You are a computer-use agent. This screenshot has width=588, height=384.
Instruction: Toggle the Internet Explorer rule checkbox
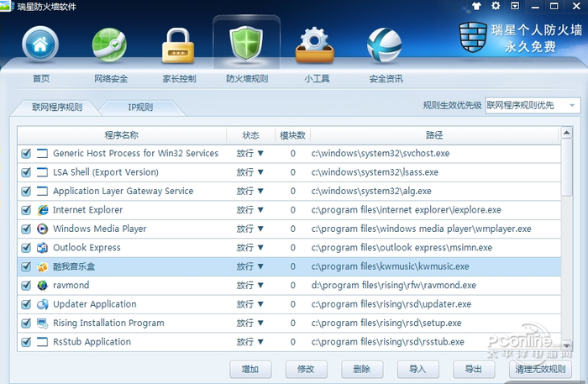tap(26, 210)
